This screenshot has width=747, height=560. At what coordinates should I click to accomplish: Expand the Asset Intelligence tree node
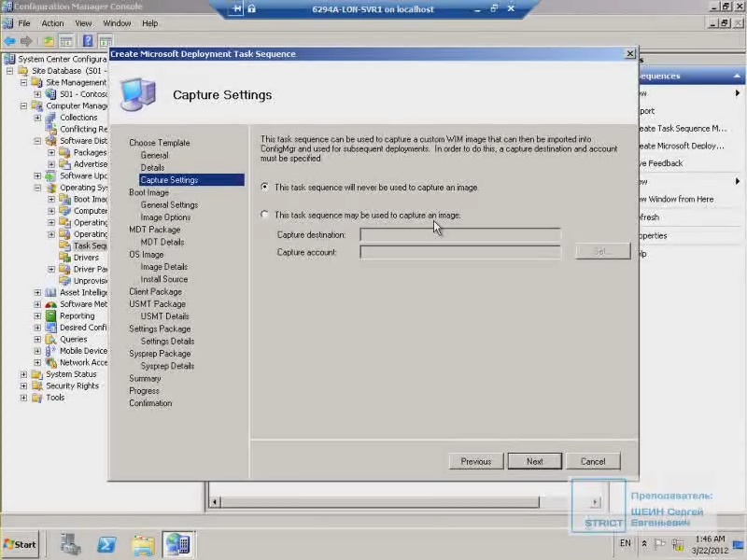click(x=37, y=292)
